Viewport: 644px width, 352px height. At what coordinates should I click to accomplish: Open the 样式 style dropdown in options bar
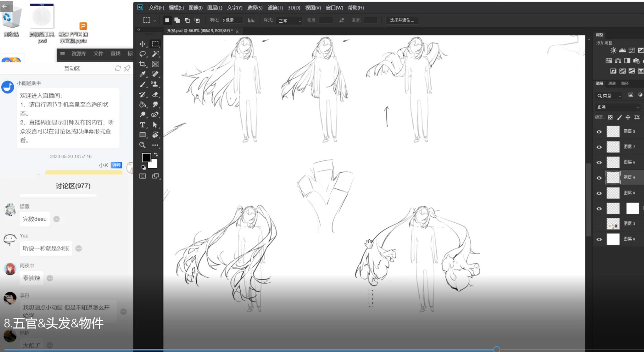[290, 21]
